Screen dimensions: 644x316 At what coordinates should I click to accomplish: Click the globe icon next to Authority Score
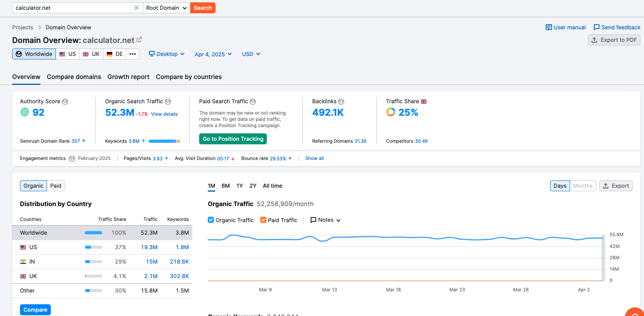65,102
